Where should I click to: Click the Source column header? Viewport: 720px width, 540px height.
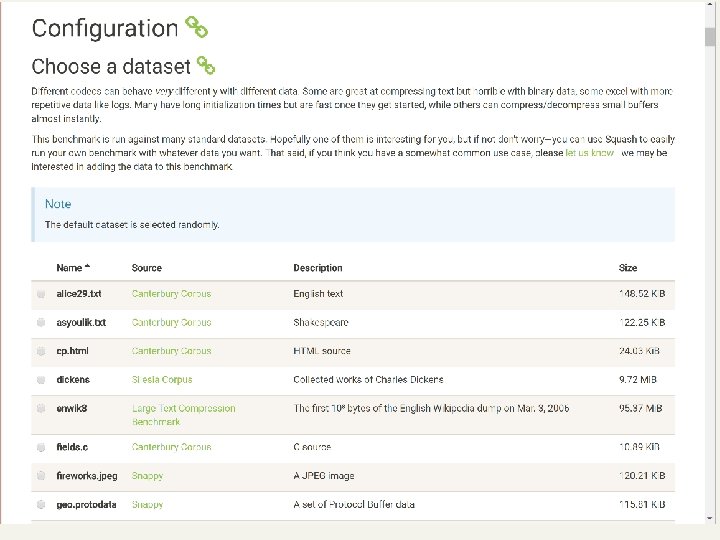146,268
